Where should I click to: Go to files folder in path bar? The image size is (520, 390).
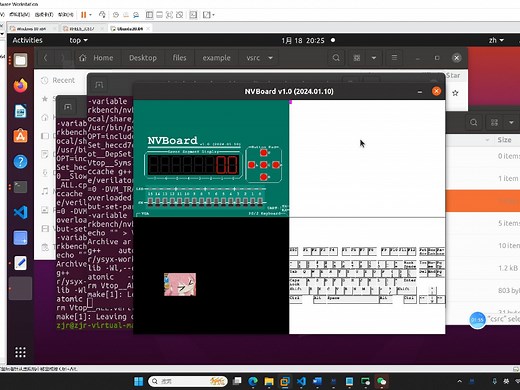pyautogui.click(x=179, y=58)
